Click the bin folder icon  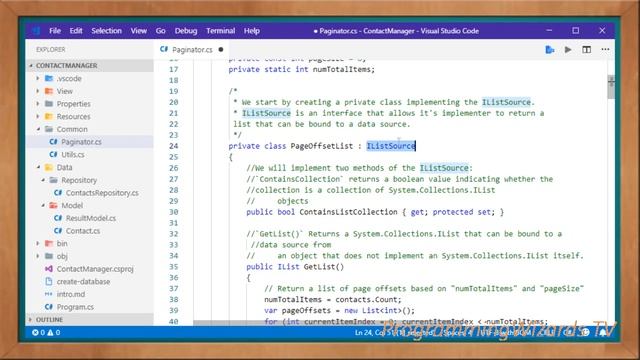click(49, 243)
